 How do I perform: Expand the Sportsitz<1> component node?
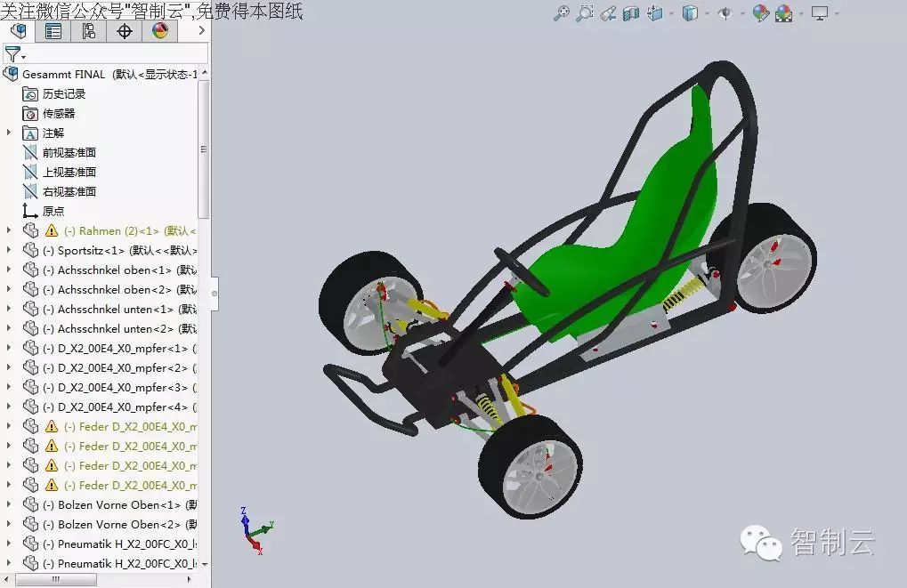pyautogui.click(x=9, y=251)
